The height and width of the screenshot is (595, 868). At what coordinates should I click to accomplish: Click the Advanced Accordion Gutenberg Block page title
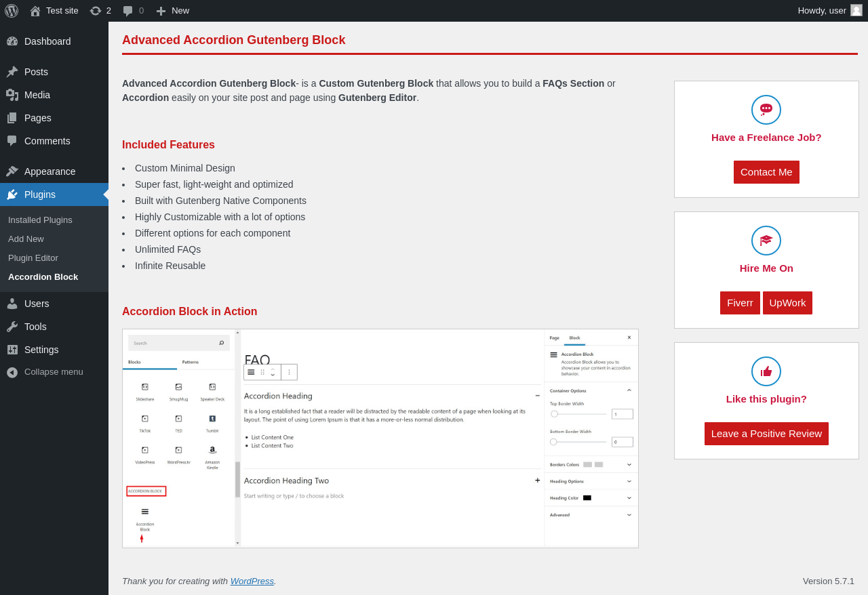click(x=234, y=40)
